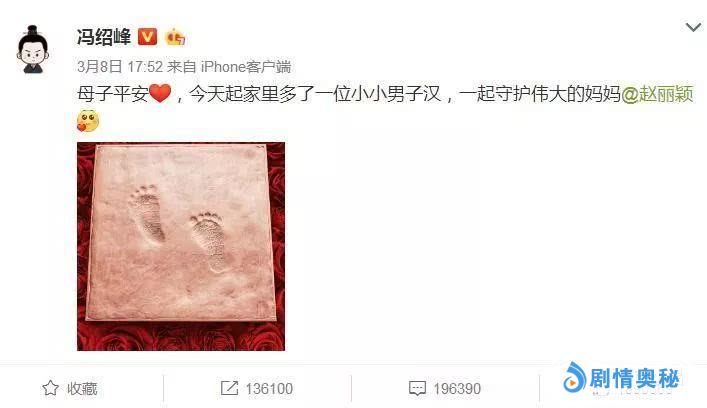Open the @赵丽颖 mention link
The height and width of the screenshot is (408, 707).
coord(657,94)
